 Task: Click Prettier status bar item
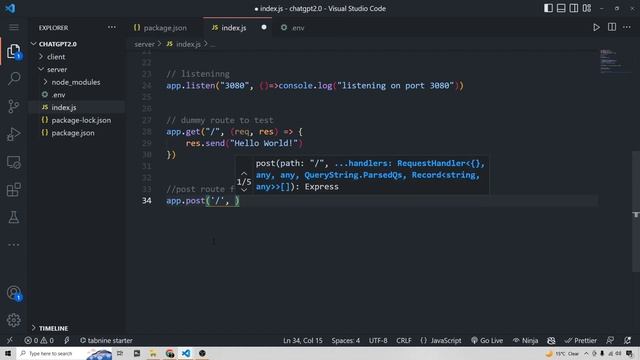pyautogui.click(x=581, y=340)
